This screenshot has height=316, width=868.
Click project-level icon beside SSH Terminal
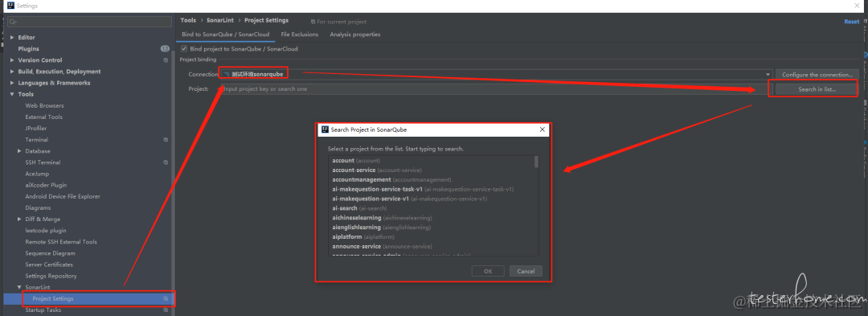point(166,162)
